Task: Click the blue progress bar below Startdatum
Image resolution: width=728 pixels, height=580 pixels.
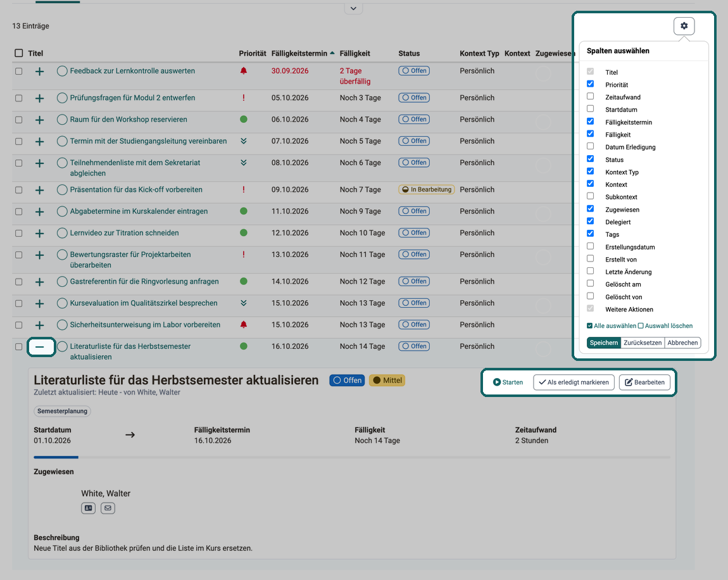Action: click(x=56, y=457)
